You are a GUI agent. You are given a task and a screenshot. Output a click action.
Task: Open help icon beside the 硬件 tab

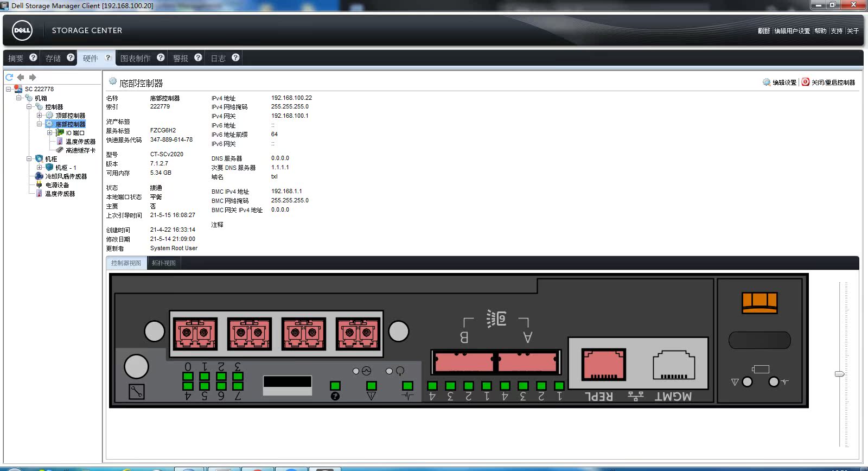click(x=108, y=58)
